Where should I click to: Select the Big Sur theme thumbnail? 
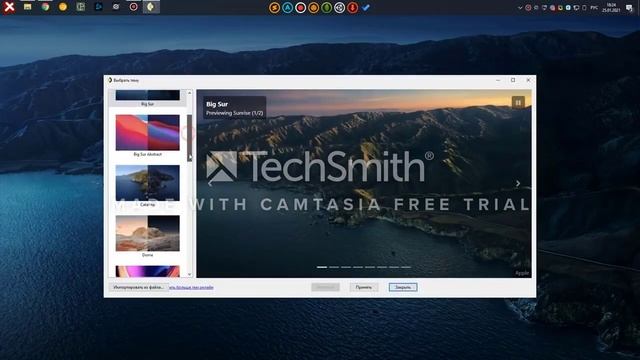click(x=147, y=95)
